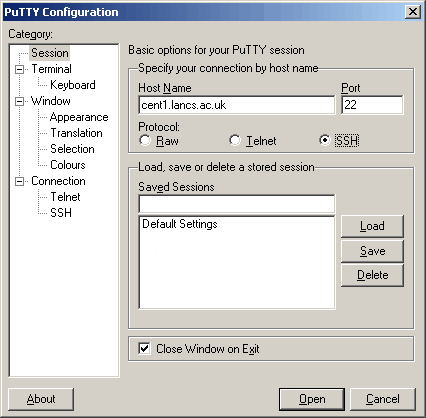
Task: Select the Session category
Action: click(x=50, y=53)
